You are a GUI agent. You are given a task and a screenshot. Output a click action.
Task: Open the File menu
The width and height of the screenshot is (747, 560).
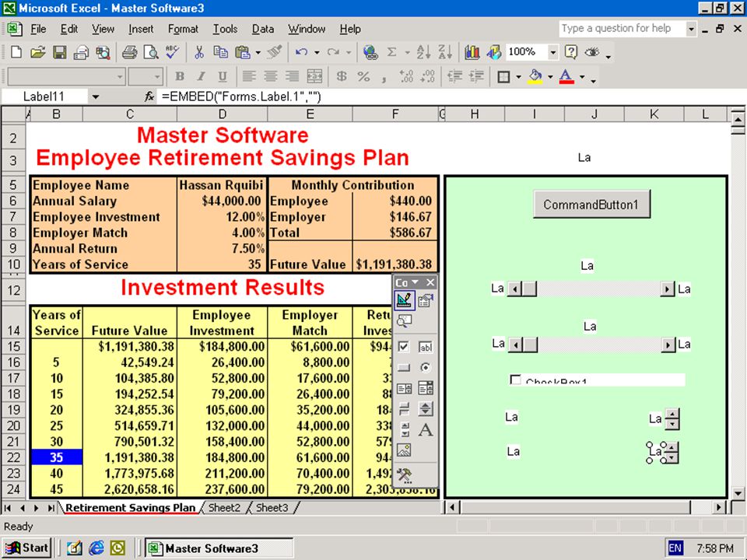click(x=38, y=29)
